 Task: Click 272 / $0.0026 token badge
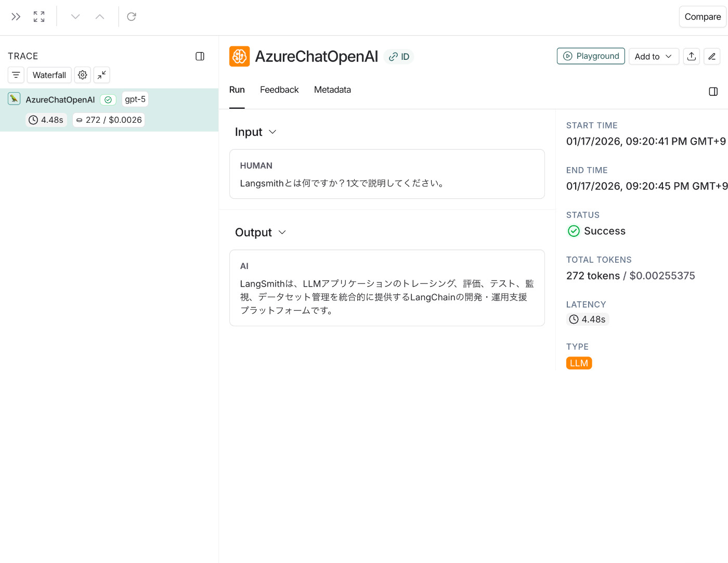click(109, 120)
